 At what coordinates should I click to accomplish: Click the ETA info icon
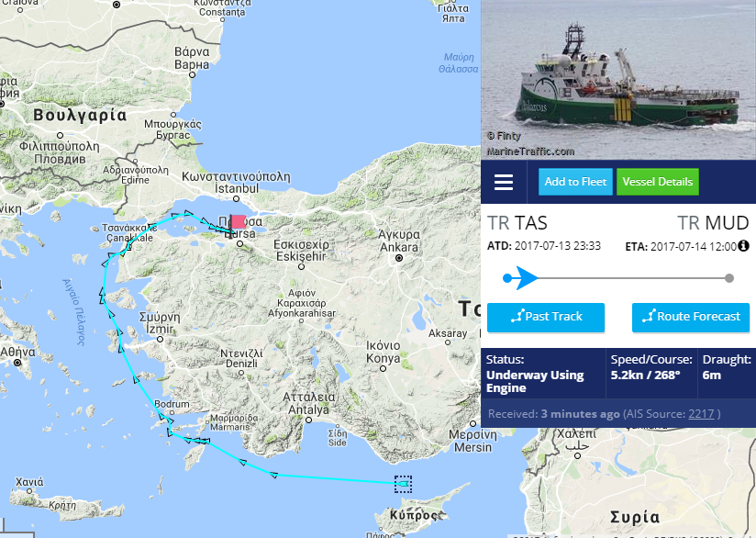pyautogui.click(x=743, y=246)
